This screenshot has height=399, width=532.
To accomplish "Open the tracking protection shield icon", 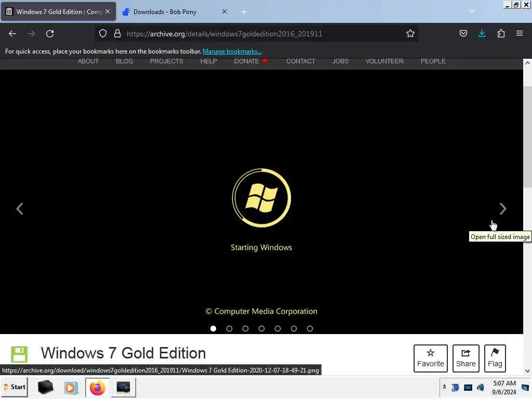I will tap(103, 33).
